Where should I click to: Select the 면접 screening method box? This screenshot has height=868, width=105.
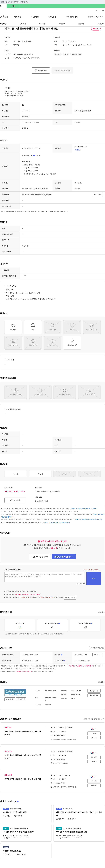pos(40,474)
